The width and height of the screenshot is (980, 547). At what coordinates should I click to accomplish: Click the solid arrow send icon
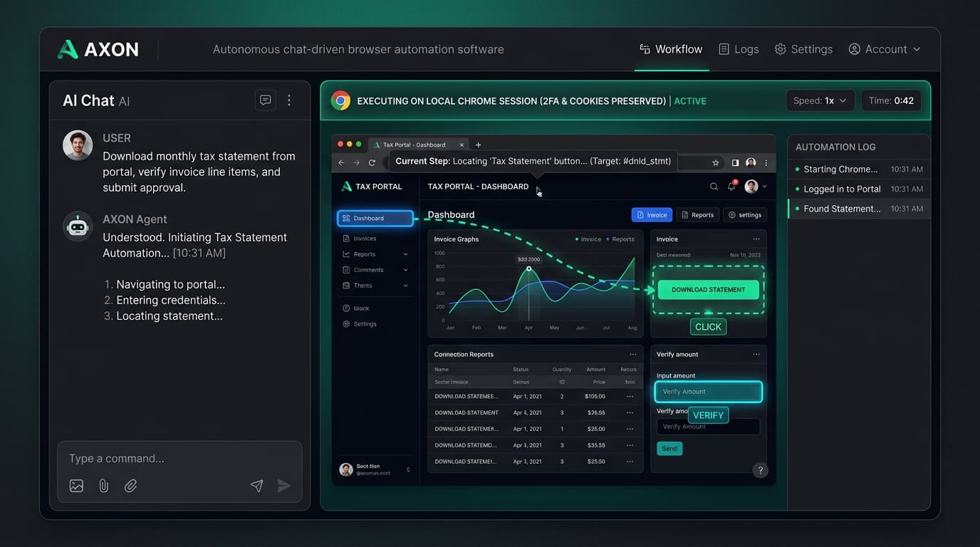283,486
